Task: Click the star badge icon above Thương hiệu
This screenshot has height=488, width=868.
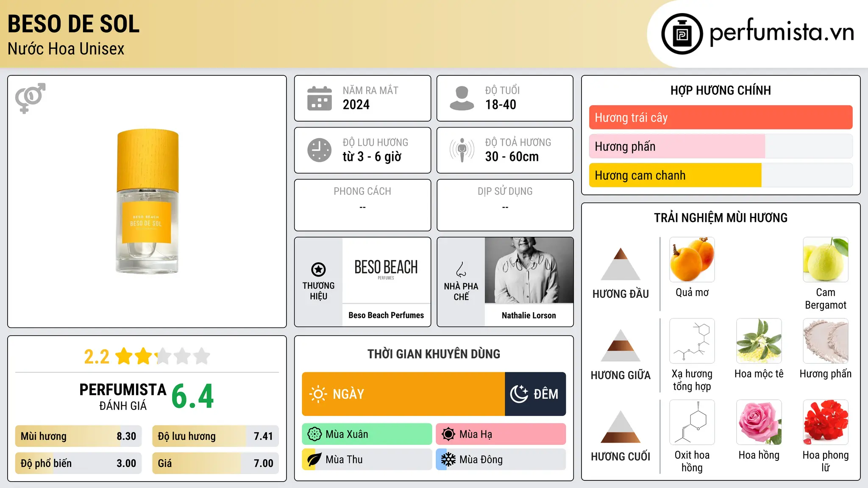Action: [318, 269]
